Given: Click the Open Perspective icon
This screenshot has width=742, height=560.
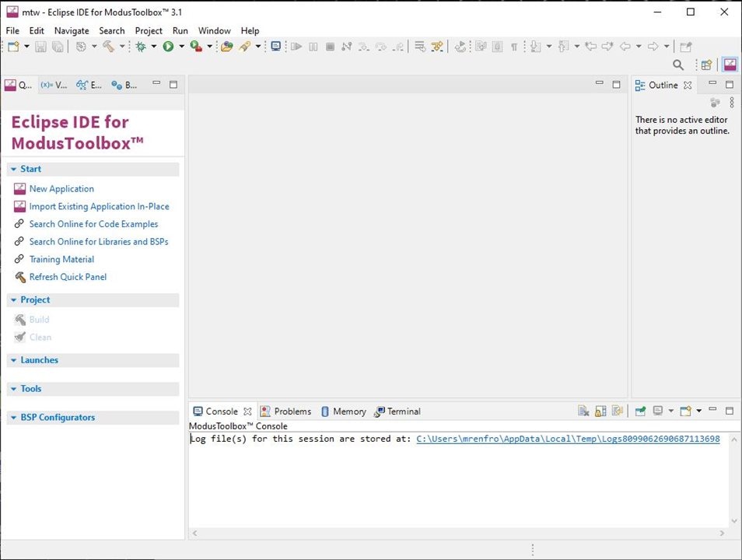Looking at the screenshot, I should click(x=706, y=65).
